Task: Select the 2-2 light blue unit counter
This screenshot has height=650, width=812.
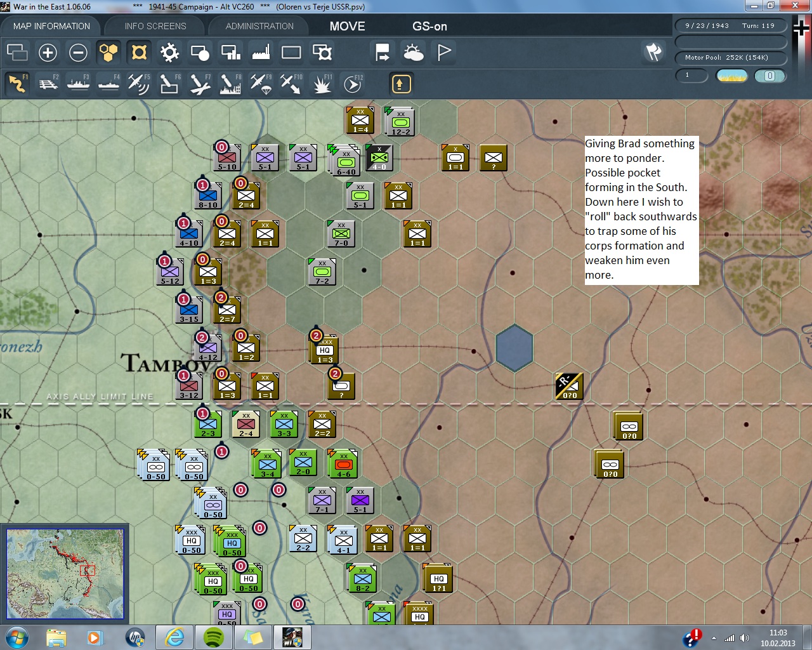Action: point(303,538)
